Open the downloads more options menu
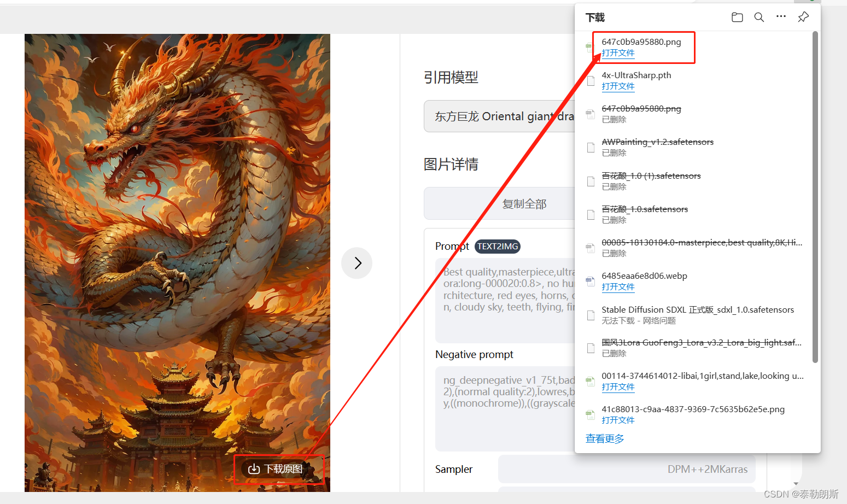The width and height of the screenshot is (847, 504). click(x=780, y=17)
